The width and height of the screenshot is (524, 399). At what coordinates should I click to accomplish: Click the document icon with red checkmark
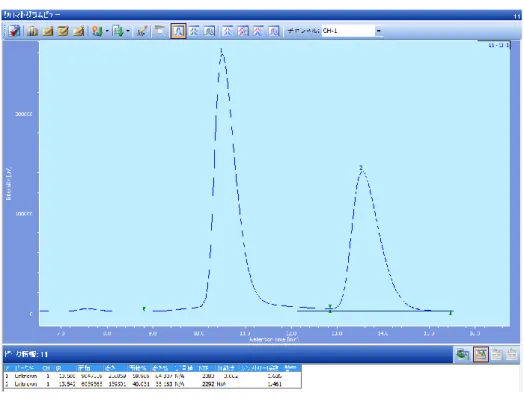[14, 31]
